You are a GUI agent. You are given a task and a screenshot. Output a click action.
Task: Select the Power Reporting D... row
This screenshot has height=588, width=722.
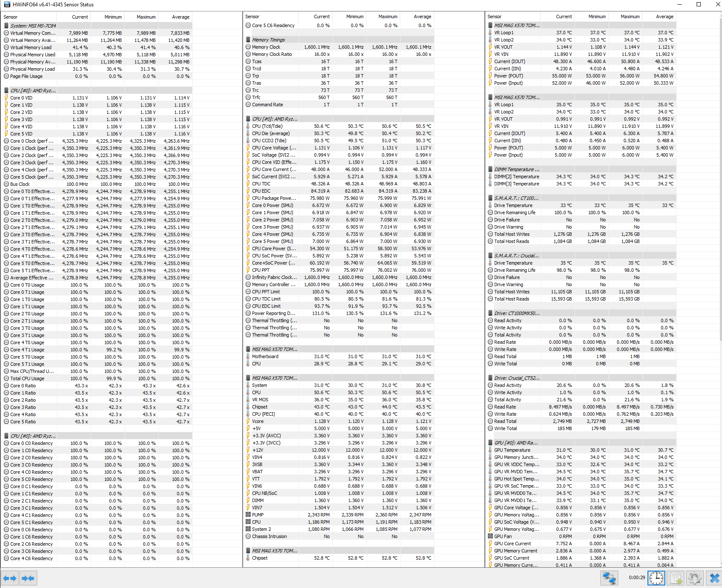[x=339, y=313]
